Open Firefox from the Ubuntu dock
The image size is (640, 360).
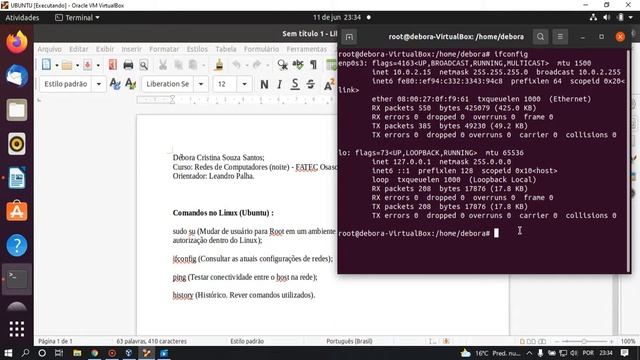(x=17, y=42)
